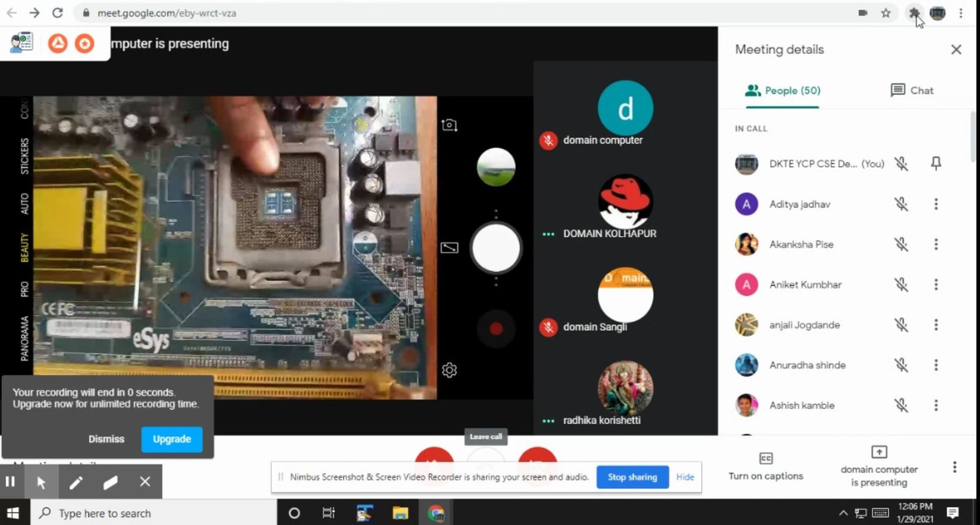Open more options for anjali Jogdande

point(935,325)
